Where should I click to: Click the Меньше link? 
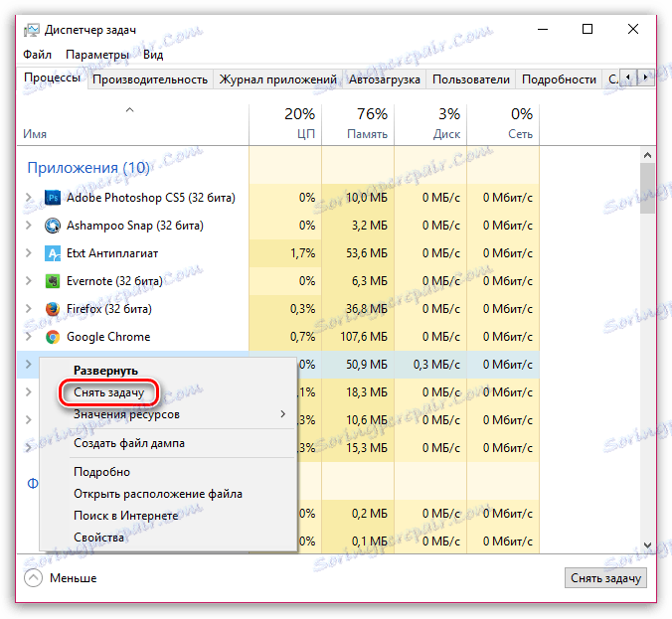[73, 578]
